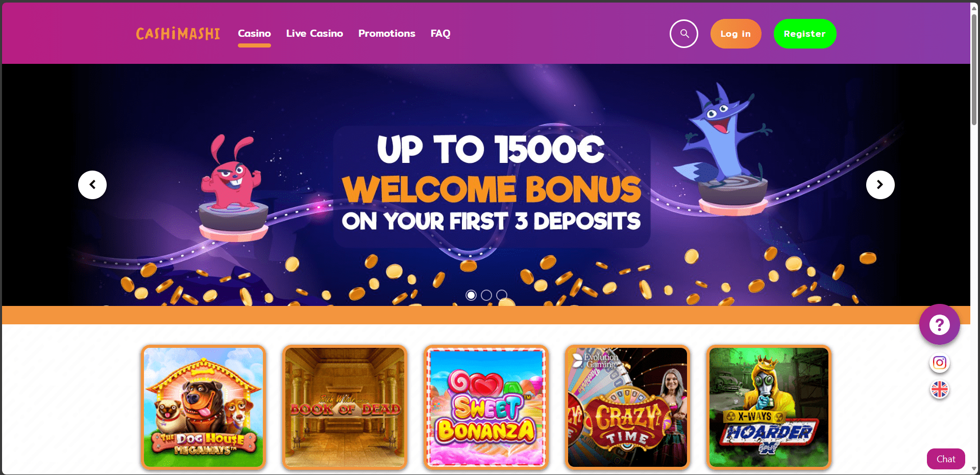Click the purple question mark help icon
The image size is (980, 475).
pos(939,324)
